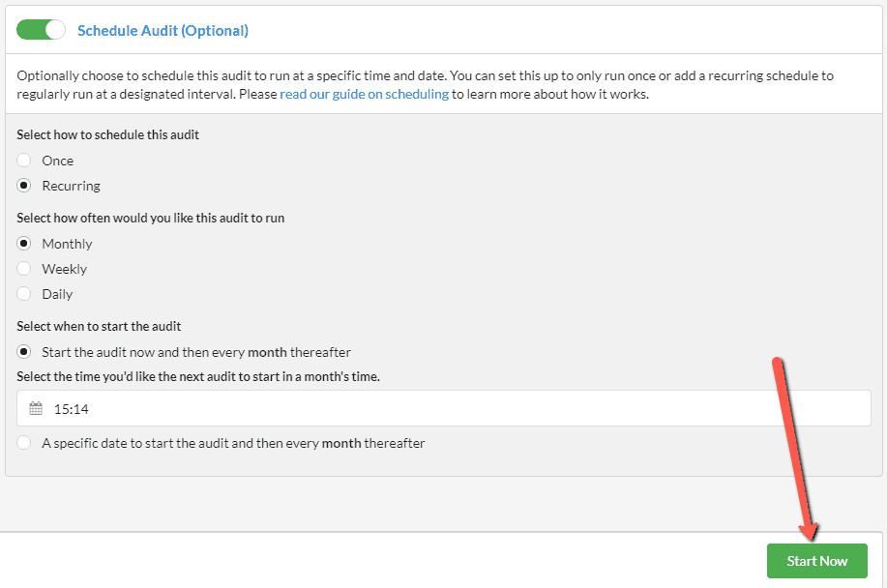Choose the Daily radio button circle
This screenshot has width=887, height=588.
pyautogui.click(x=24, y=294)
